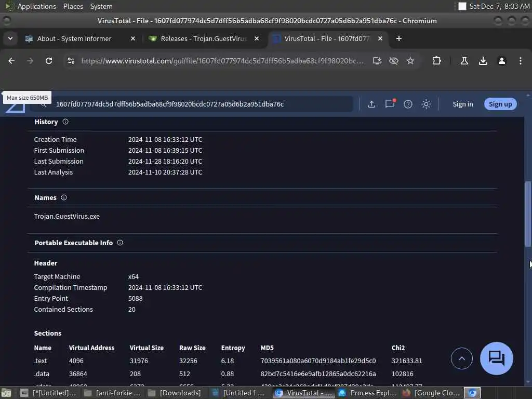
Task: Click the install app icon in address bar
Action: [377, 61]
